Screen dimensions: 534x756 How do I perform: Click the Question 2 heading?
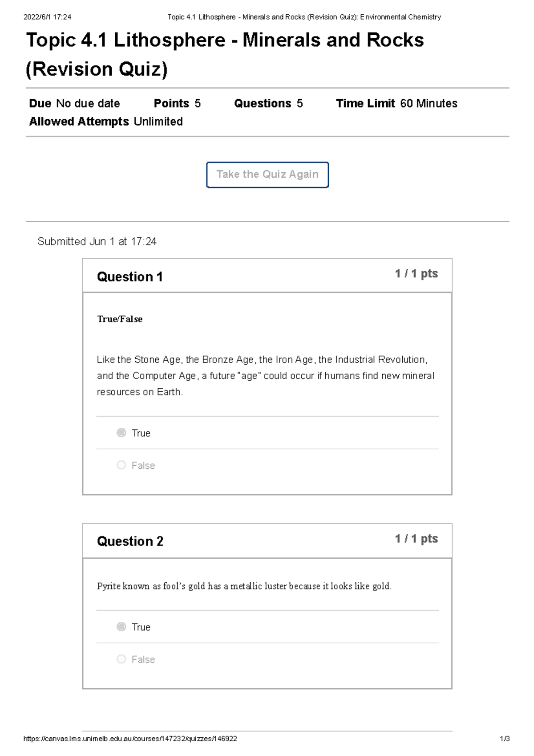click(130, 541)
